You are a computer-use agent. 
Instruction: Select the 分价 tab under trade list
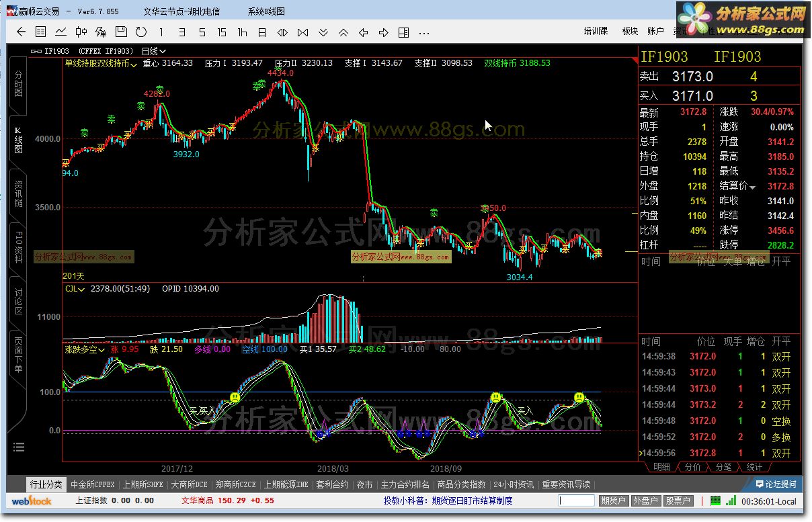(692, 467)
